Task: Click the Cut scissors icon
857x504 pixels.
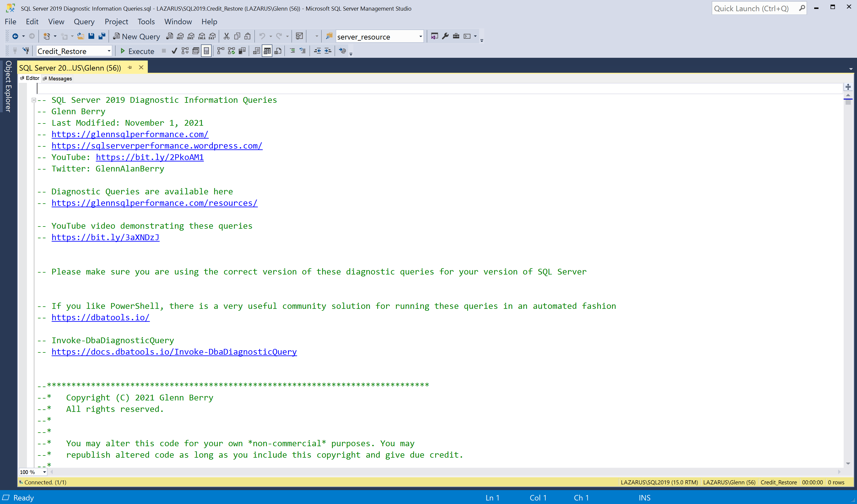Action: click(x=227, y=36)
